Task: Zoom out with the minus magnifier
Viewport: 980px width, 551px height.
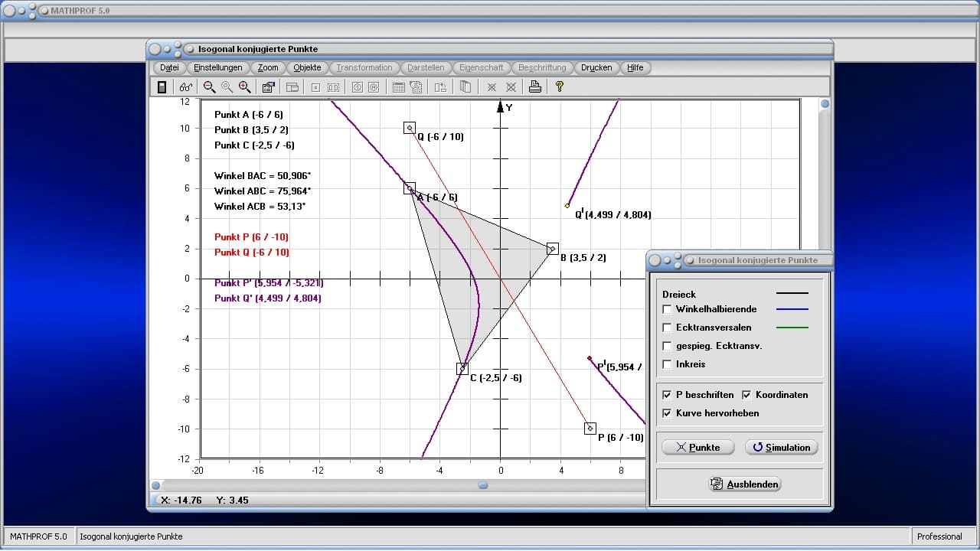Action: [209, 87]
